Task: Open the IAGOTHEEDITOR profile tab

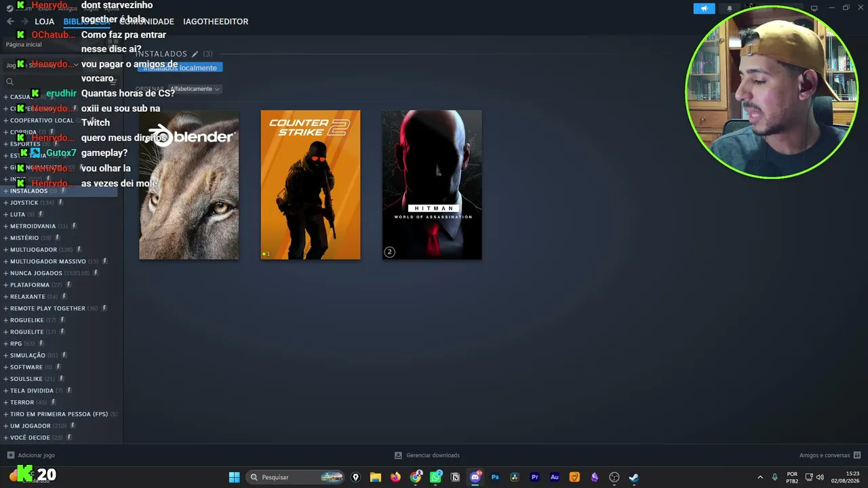Action: coord(216,22)
